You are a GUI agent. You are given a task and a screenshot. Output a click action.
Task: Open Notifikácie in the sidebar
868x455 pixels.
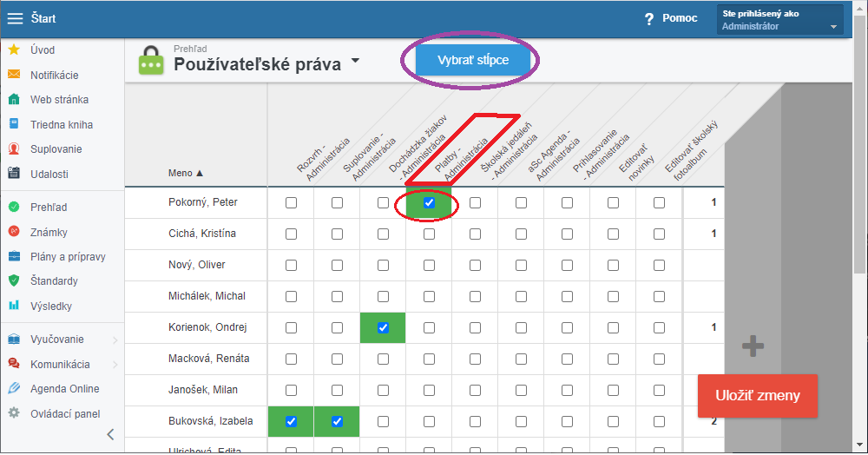click(54, 76)
